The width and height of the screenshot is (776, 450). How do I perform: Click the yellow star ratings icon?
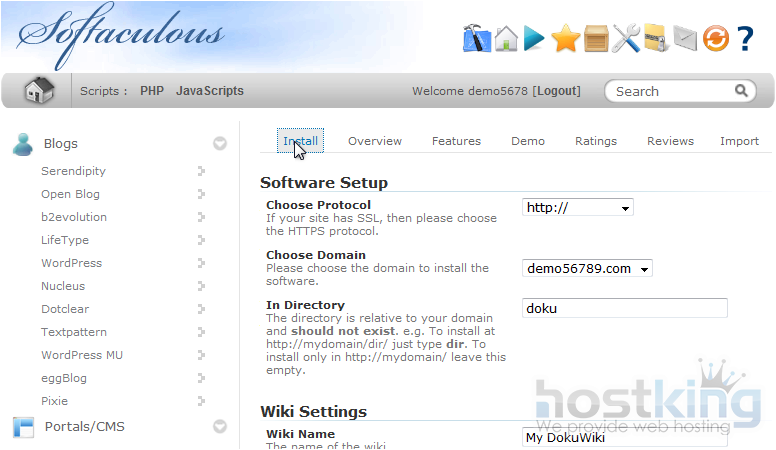click(x=566, y=38)
